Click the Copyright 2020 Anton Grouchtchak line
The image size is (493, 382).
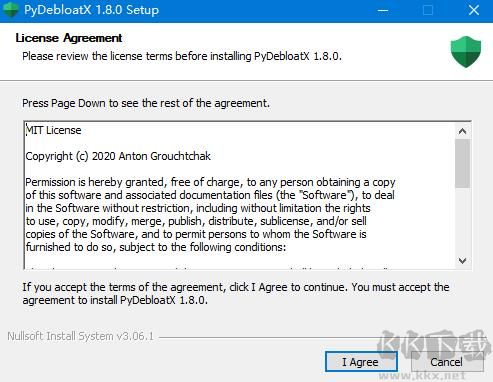click(118, 156)
